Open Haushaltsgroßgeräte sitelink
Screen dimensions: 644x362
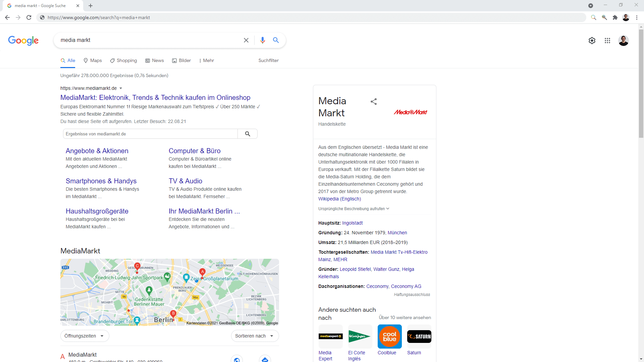[x=97, y=211]
